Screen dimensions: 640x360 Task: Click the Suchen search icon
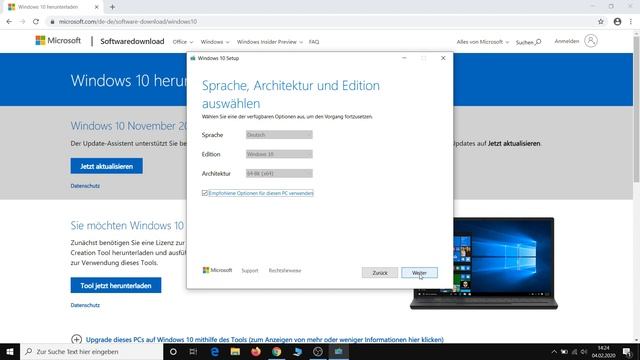point(538,42)
